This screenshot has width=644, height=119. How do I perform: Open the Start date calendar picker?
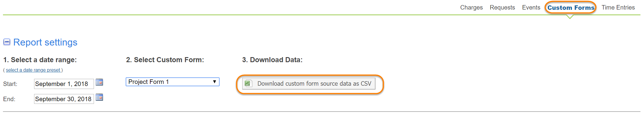click(x=99, y=82)
